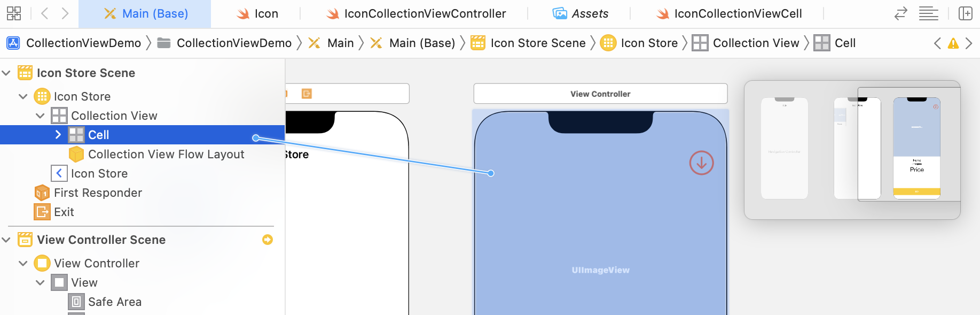Collapse the Collection View outline item
Viewport: 980px width, 315px height.
coord(41,116)
